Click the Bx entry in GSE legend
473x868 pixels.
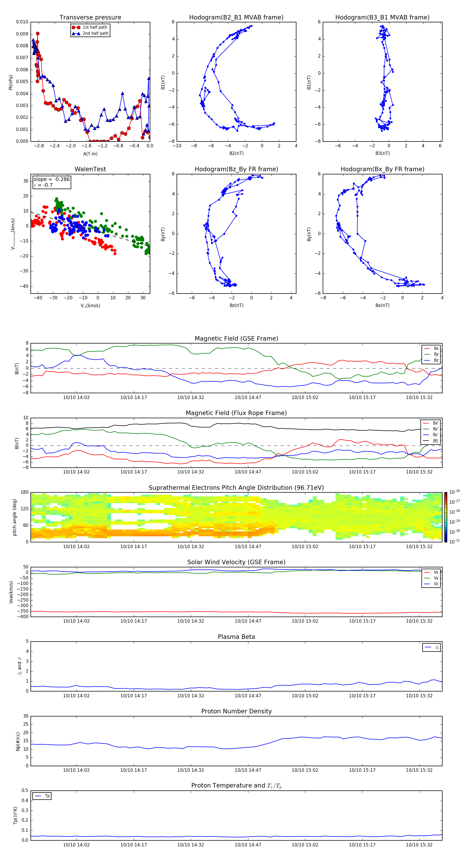tap(431, 349)
